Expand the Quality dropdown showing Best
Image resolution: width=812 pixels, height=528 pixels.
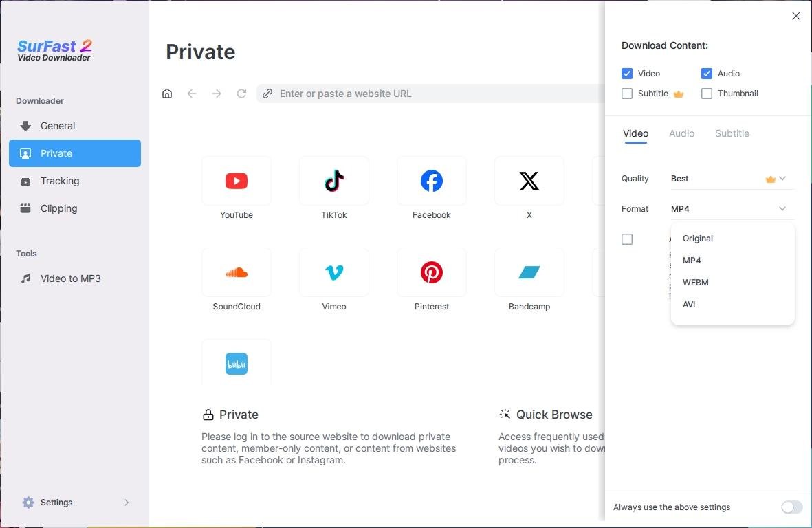click(x=732, y=179)
